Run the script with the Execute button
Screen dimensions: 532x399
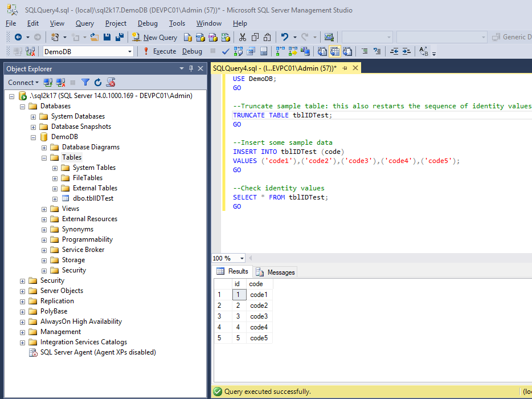(160, 51)
